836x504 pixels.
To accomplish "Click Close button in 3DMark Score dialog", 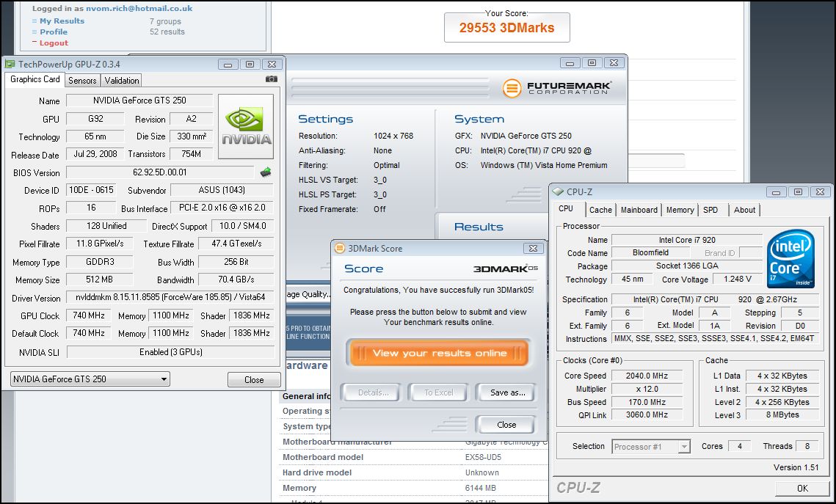I will (x=506, y=425).
